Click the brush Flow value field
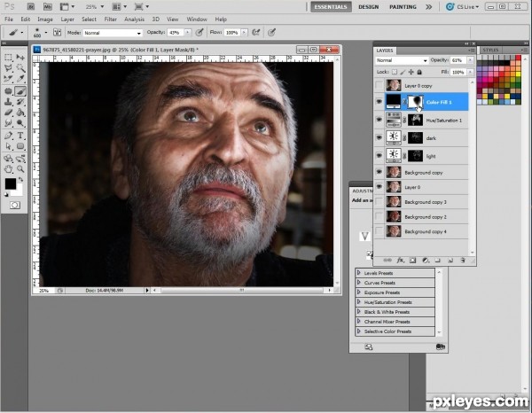Viewport: 532px width, 413px height. click(x=232, y=33)
